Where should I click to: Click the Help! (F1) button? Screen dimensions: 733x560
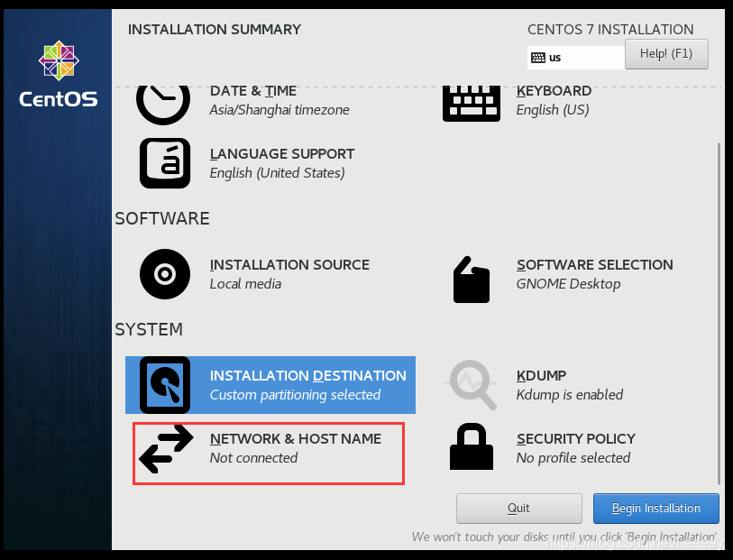[666, 54]
